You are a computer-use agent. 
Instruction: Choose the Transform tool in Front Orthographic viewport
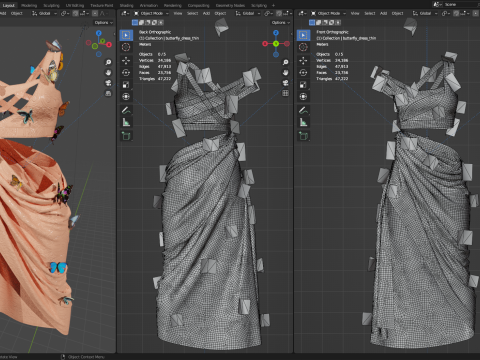coord(303,97)
